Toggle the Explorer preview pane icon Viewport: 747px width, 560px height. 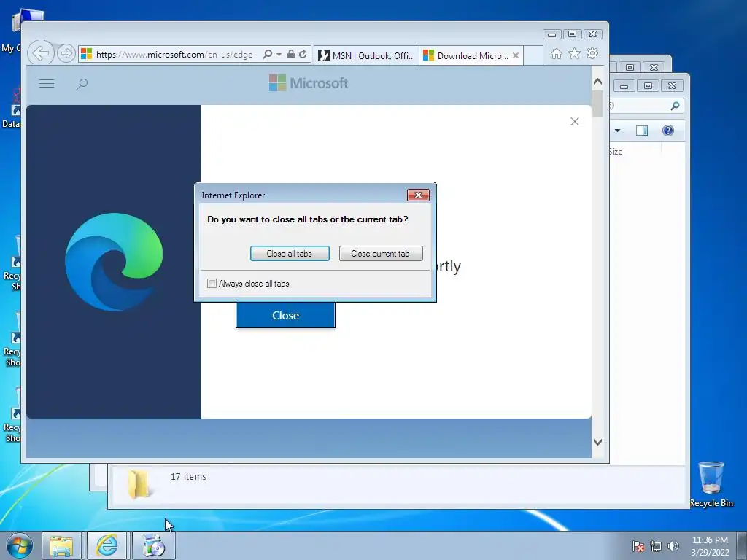click(x=642, y=131)
